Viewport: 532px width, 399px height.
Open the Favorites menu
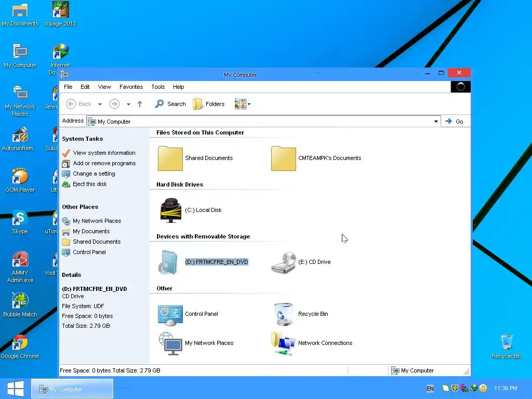point(131,87)
